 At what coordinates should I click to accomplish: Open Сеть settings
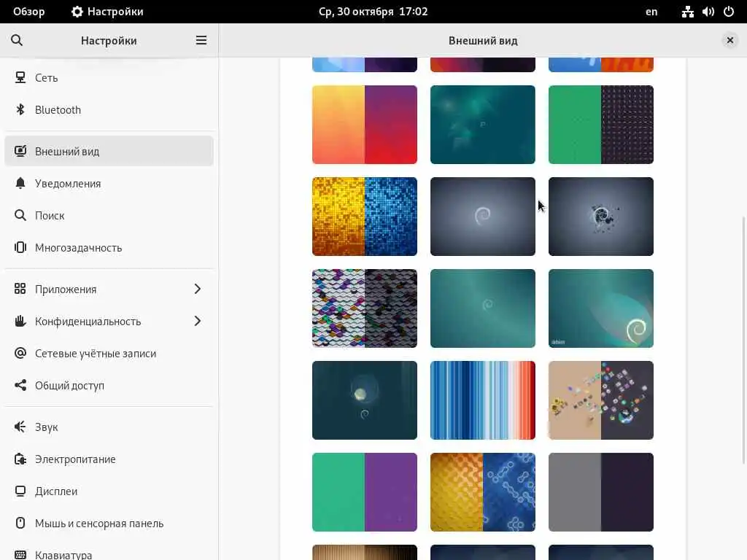coord(109,77)
